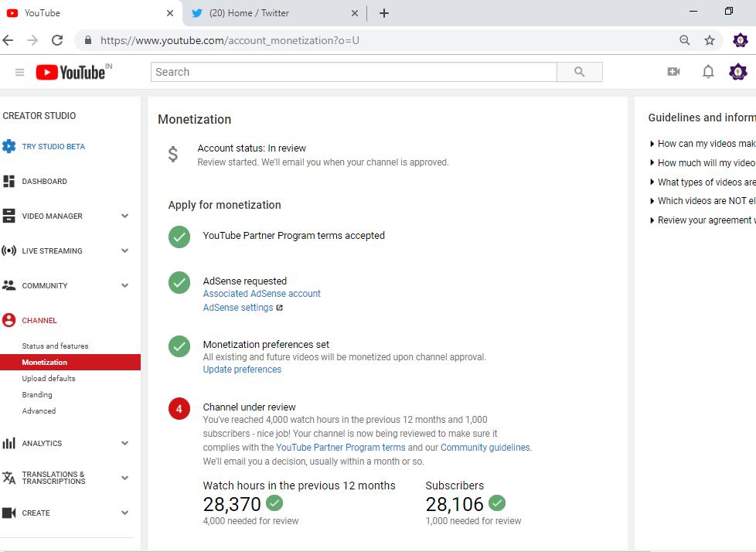The height and width of the screenshot is (552, 756).
Task: Expand 'How much will my video...' guideline
Action: click(x=702, y=163)
